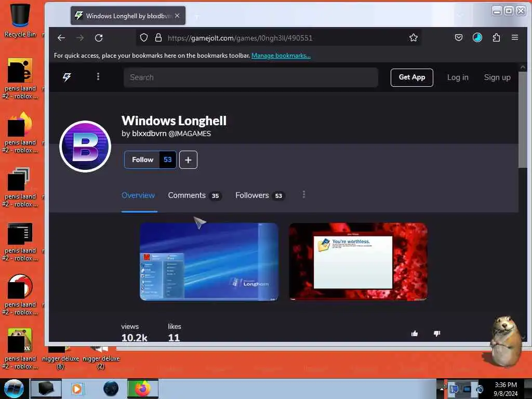Open the dark globe taskbar icon
532x399 pixels.
[x=111, y=389]
